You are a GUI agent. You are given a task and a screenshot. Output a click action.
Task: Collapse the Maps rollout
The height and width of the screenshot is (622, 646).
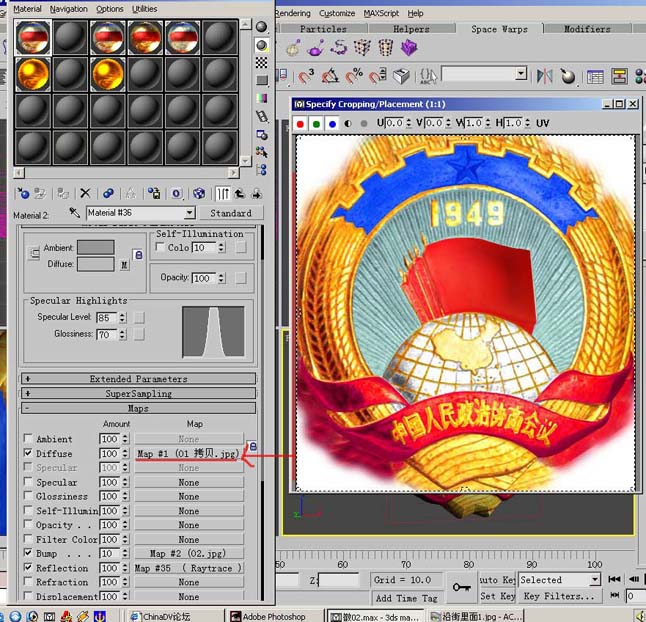(x=138, y=408)
